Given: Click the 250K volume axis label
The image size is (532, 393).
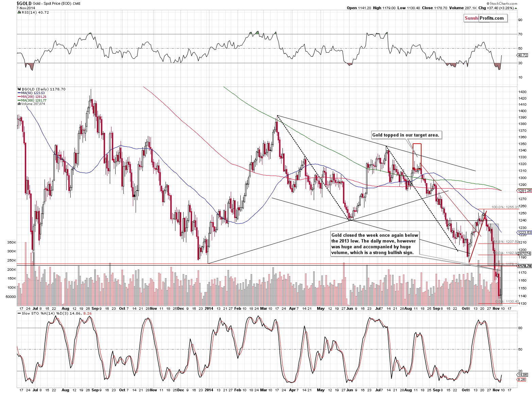Looking at the screenshot, I should coord(12,260).
